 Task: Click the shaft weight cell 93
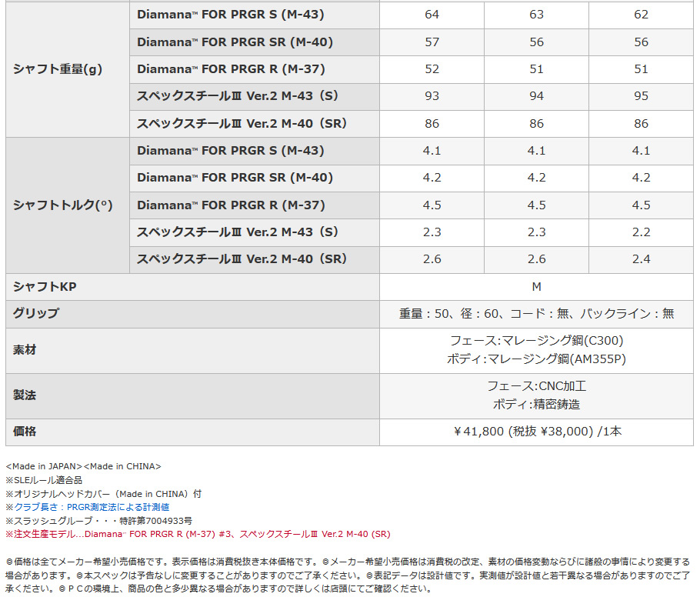click(432, 96)
